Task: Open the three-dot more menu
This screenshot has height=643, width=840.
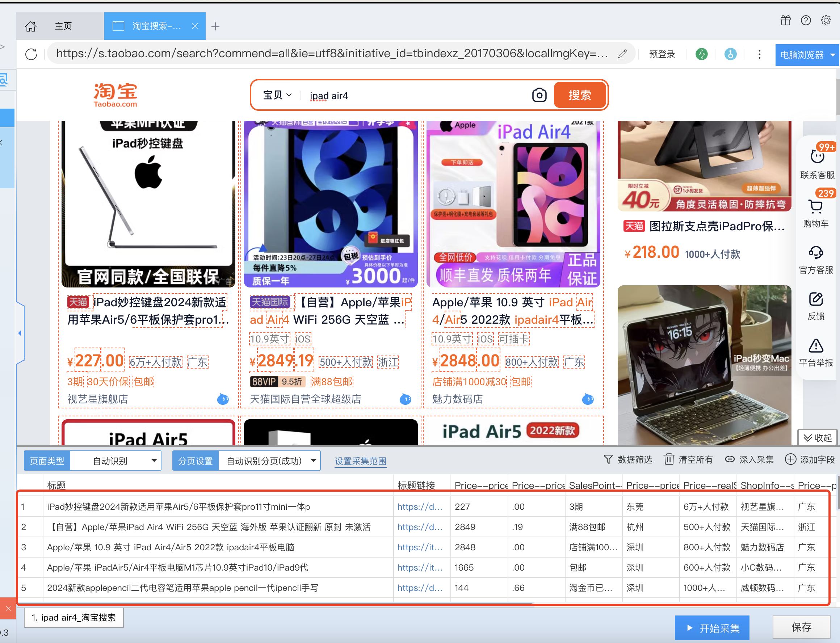Action: click(x=759, y=54)
